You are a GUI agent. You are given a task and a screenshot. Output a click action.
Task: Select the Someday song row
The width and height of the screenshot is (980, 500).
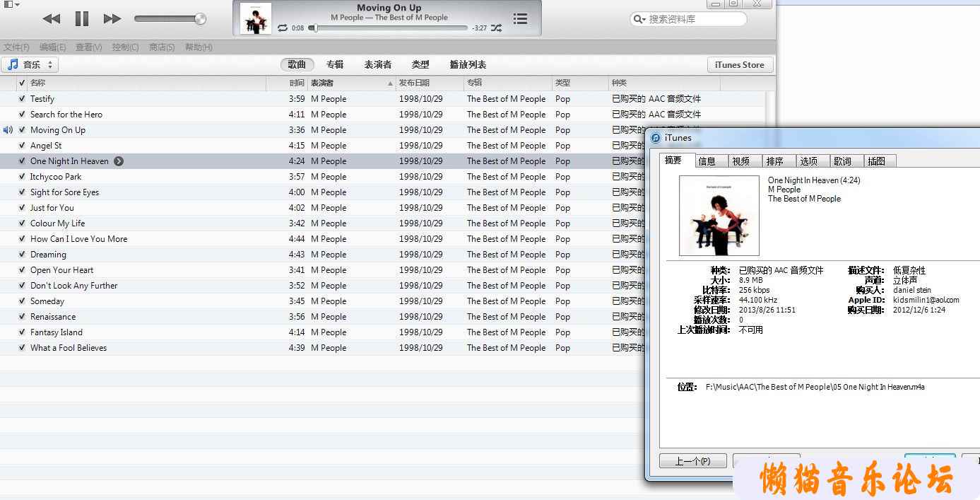point(322,301)
